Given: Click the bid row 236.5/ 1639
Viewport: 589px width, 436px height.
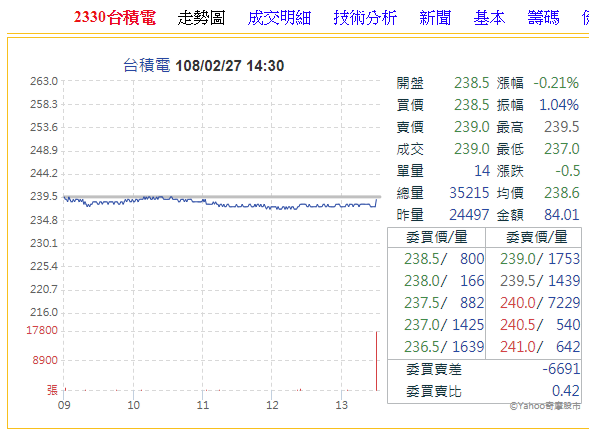Looking at the screenshot, I should (x=444, y=347).
